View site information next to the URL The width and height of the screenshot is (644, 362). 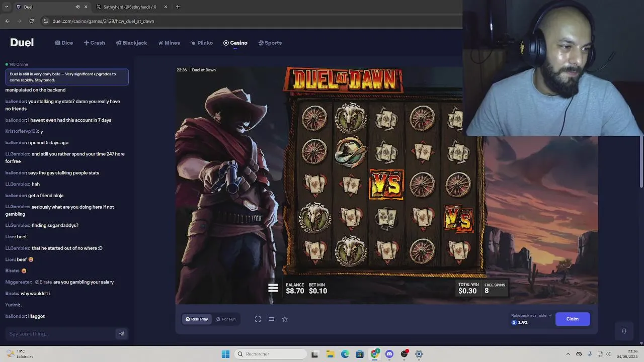(46, 21)
